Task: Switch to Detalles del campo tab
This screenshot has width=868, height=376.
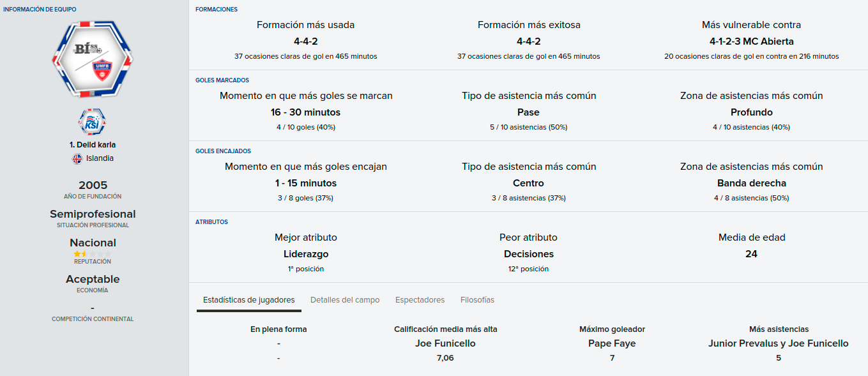Action: pyautogui.click(x=345, y=300)
